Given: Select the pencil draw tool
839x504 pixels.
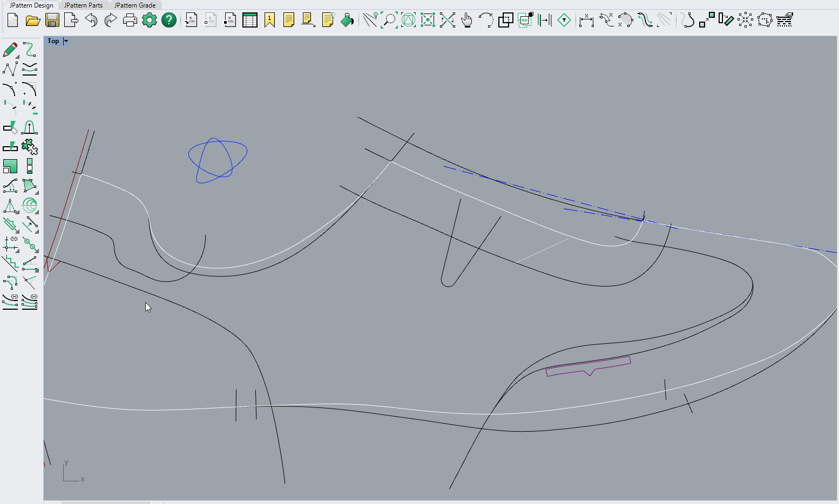Looking at the screenshot, I should click(10, 50).
